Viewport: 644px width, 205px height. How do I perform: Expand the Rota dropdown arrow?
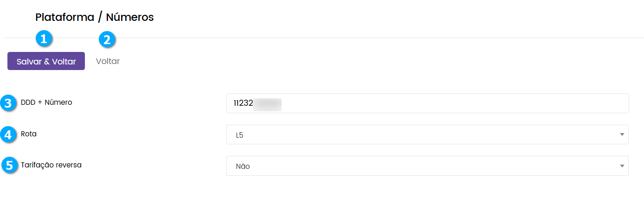621,135
